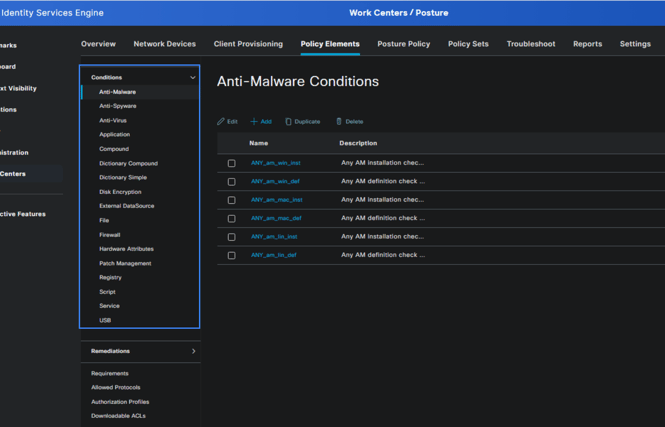Open the Client Provisioning tab
Image resolution: width=665 pixels, height=427 pixels.
click(x=248, y=44)
